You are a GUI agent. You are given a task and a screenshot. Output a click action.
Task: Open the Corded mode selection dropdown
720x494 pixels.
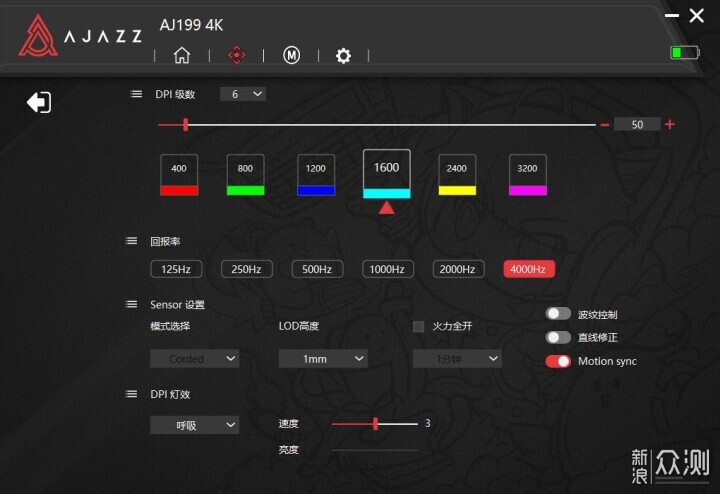(x=194, y=359)
